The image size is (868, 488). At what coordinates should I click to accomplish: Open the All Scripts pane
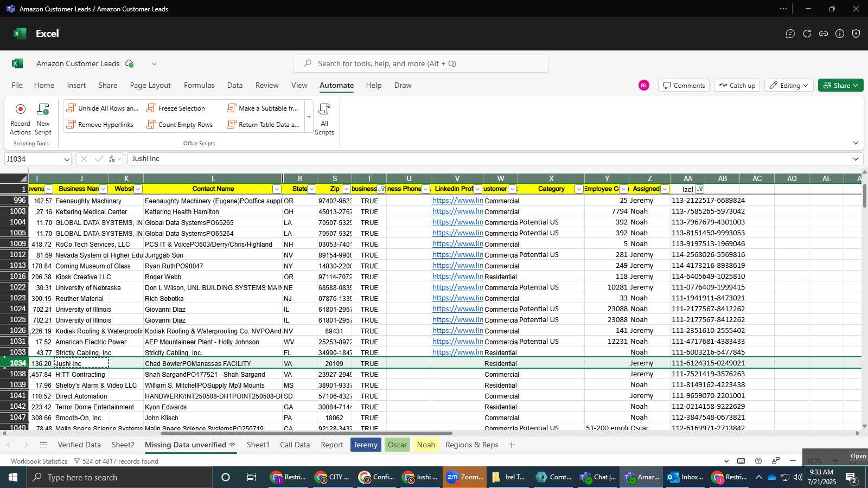[x=324, y=119]
